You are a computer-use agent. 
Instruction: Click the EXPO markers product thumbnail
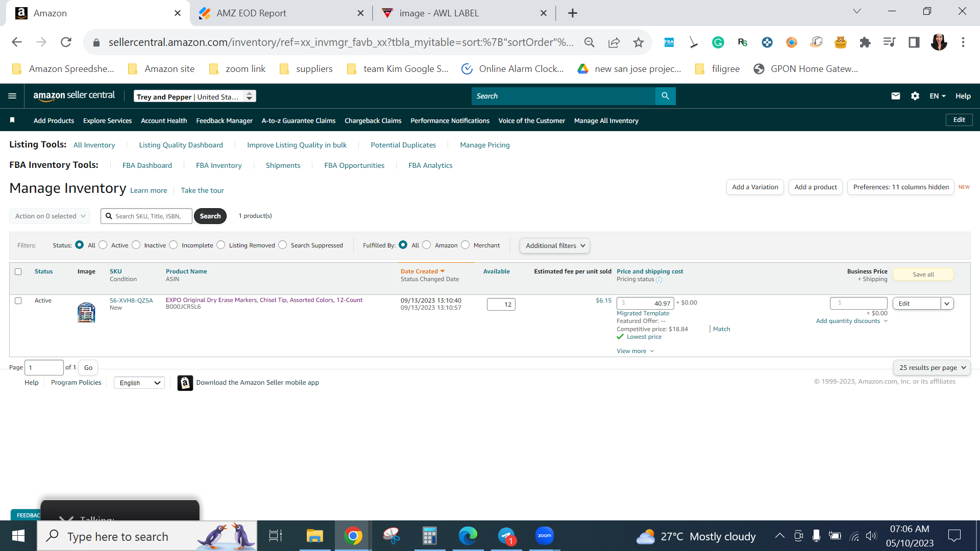86,312
